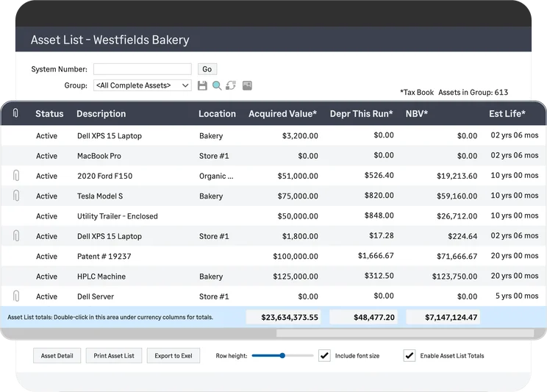Screen dimensions: 547x392
Task: Click the $50,000.00 acquired value cell
Action: click(298, 216)
